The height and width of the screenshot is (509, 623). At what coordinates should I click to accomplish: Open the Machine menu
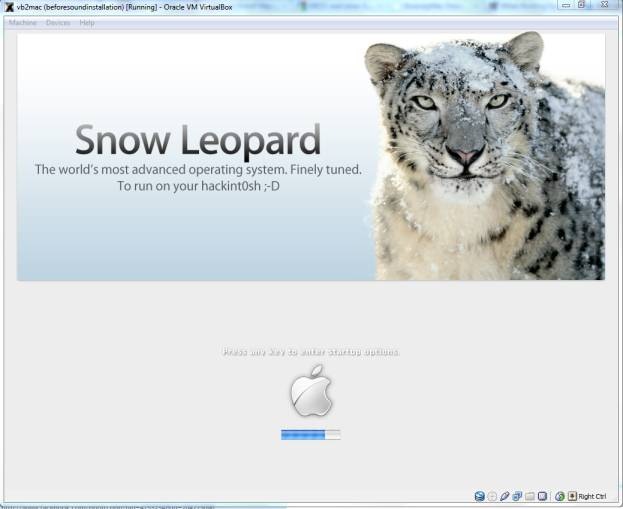pos(23,23)
